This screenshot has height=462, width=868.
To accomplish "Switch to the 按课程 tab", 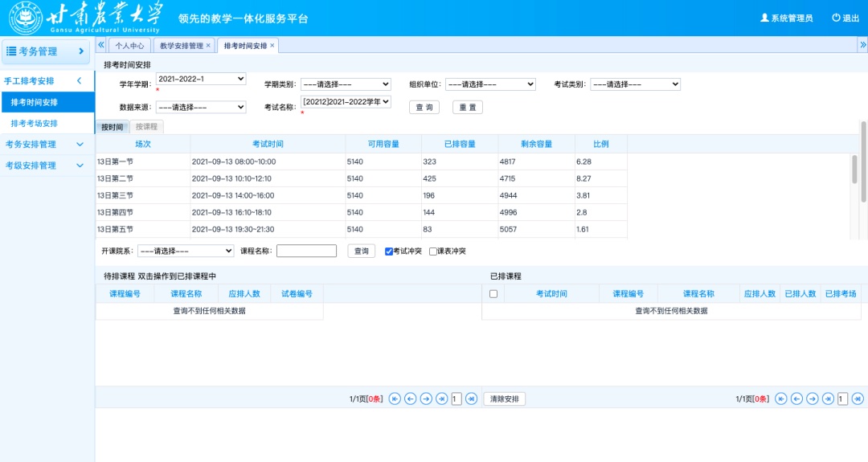I will pos(146,127).
